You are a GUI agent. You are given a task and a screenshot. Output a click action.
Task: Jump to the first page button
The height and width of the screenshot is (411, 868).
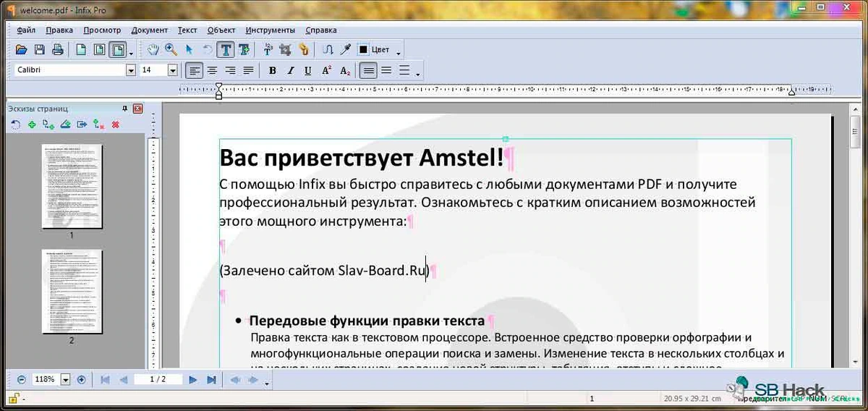pyautogui.click(x=105, y=379)
